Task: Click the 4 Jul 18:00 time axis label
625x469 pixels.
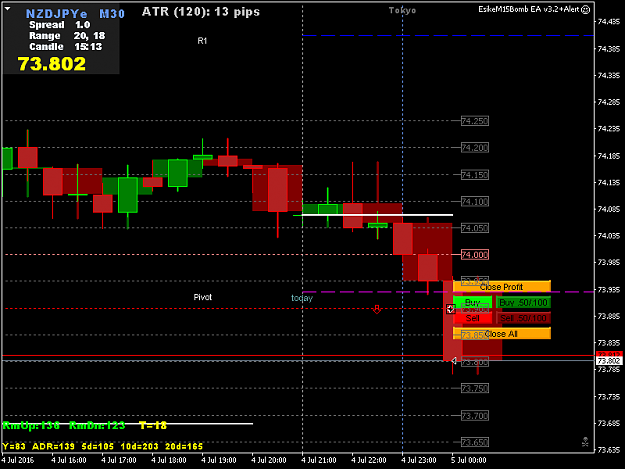Action: coord(169,460)
